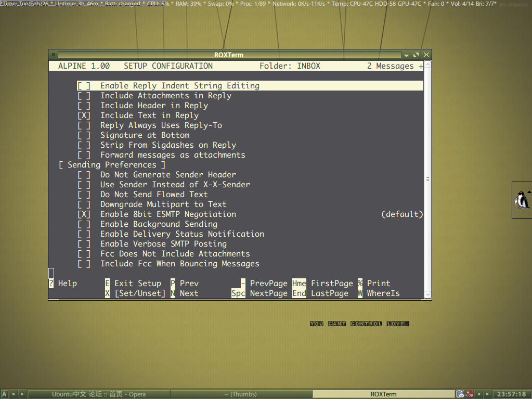Click the left arrow beside the A button

pyautogui.click(x=13, y=394)
